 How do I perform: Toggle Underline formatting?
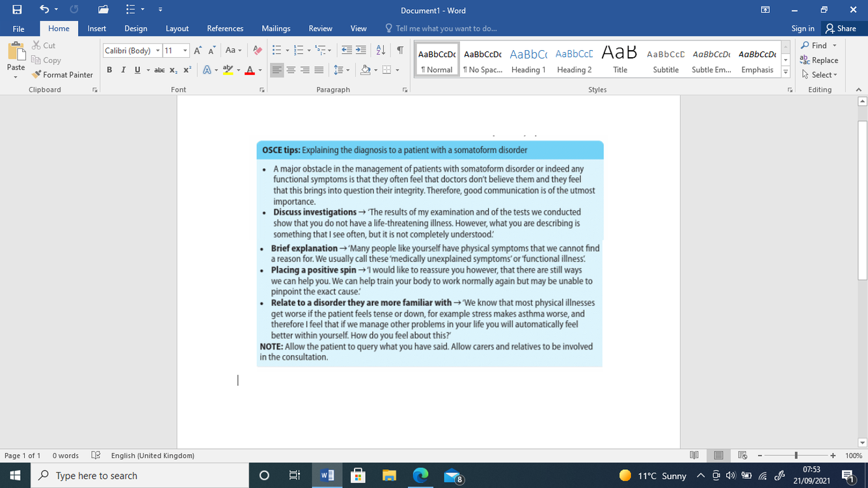pyautogui.click(x=137, y=70)
